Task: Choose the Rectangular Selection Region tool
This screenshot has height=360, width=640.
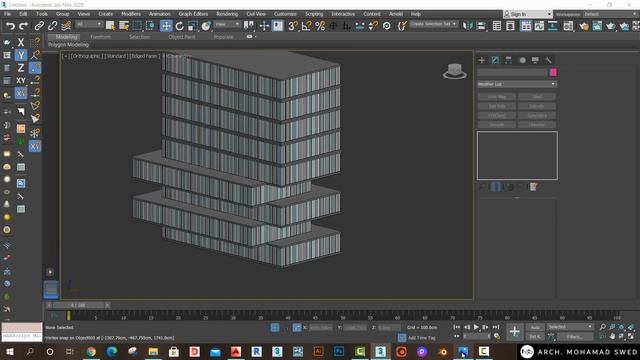Action: pos(137,26)
